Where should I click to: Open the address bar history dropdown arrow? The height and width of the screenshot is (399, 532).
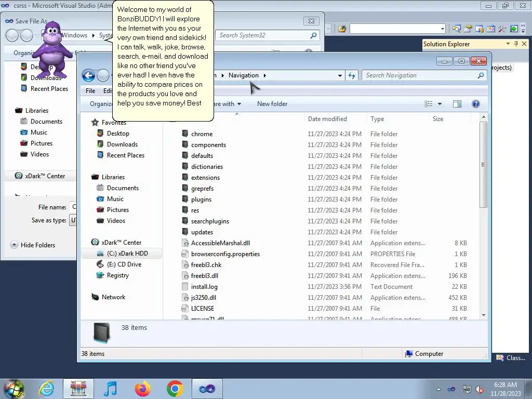click(340, 76)
